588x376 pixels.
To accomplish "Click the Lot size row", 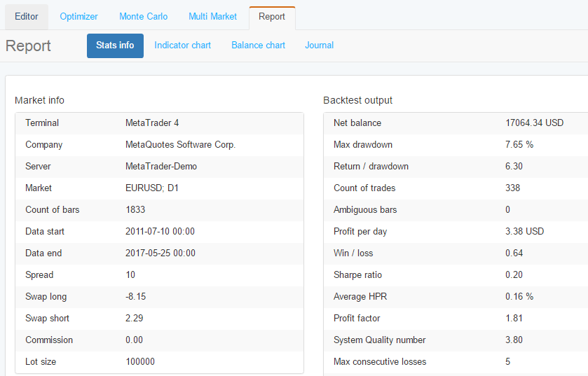I will click(159, 362).
